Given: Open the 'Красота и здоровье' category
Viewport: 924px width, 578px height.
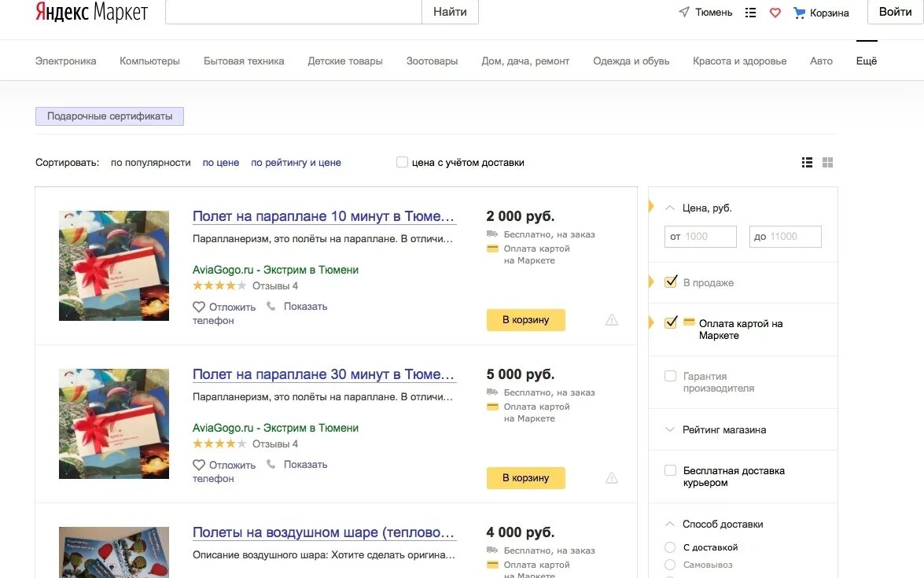Looking at the screenshot, I should coord(739,61).
